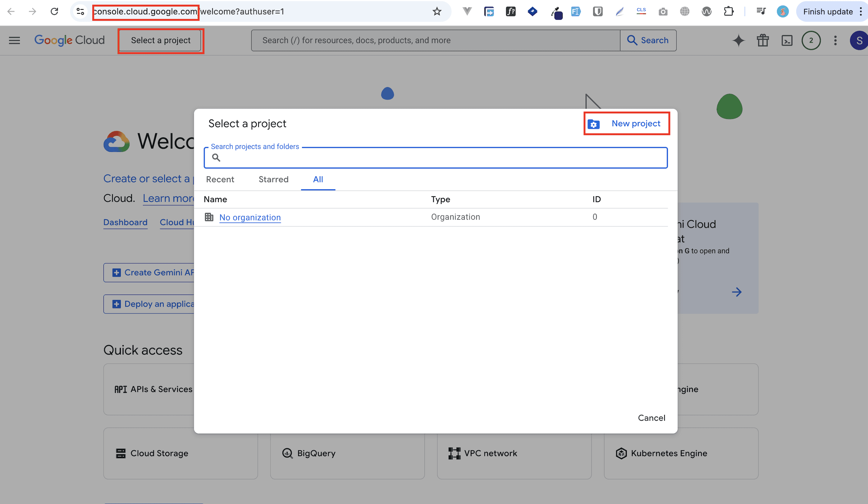Viewport: 868px width, 504px height.
Task: Click the Learn more link
Action: [168, 199]
